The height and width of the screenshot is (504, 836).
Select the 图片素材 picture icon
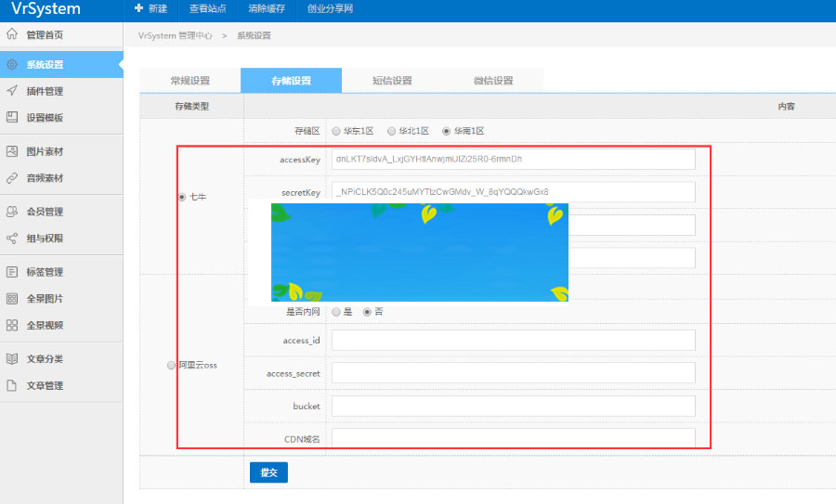[12, 151]
